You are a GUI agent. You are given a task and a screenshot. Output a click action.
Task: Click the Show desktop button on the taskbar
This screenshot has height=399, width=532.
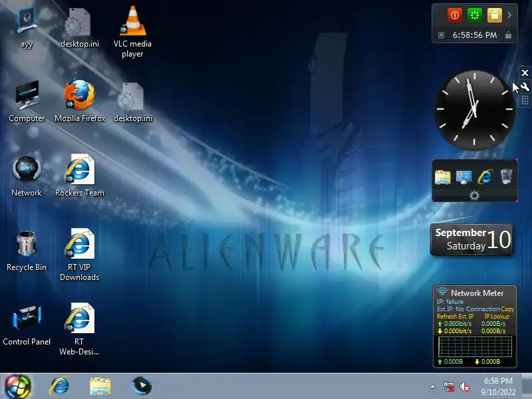527,386
